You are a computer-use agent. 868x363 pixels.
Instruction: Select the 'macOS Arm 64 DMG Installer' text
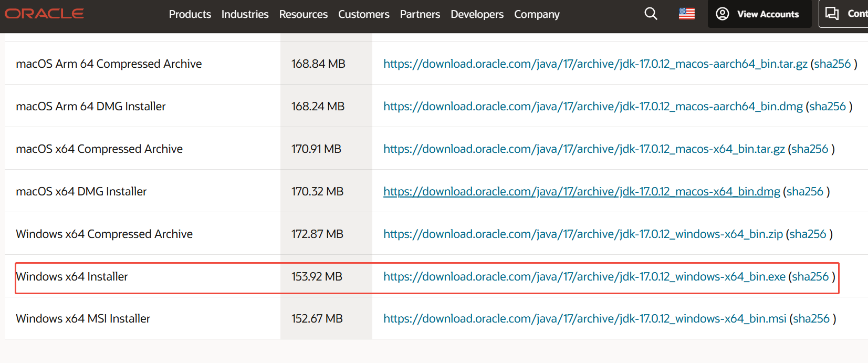91,106
